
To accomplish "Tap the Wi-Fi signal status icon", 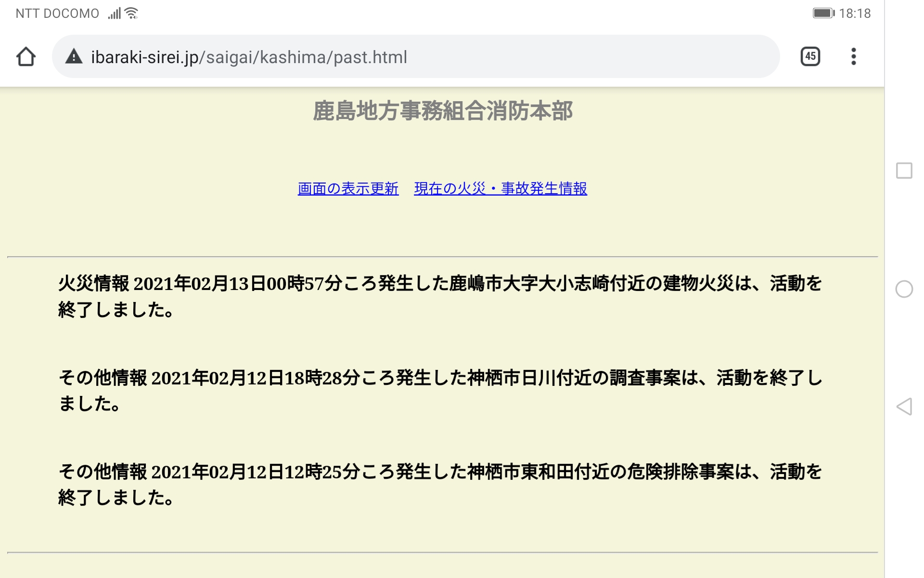I will tap(131, 13).
